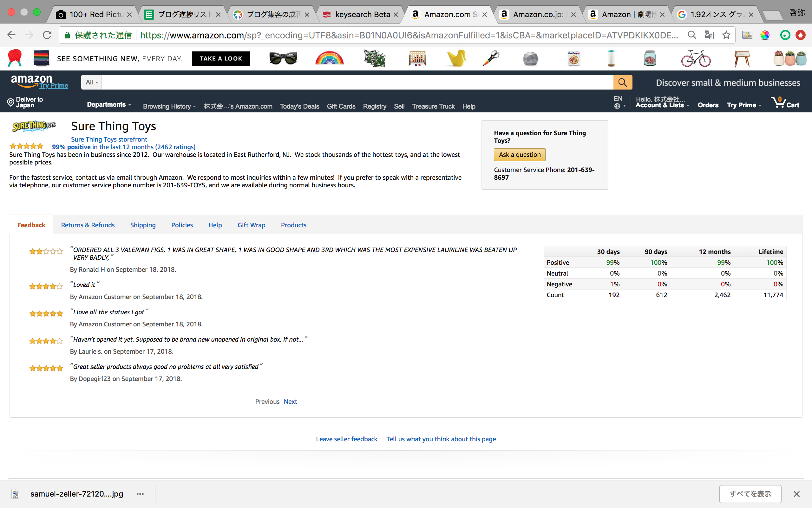Close the download bar

[796, 494]
